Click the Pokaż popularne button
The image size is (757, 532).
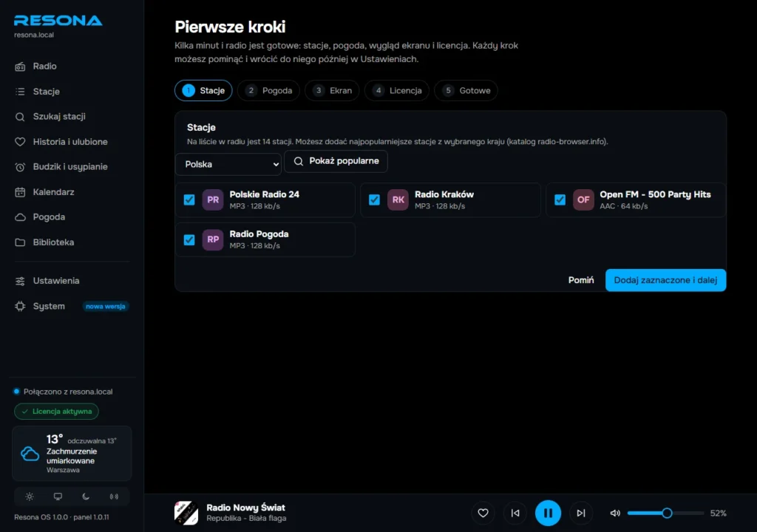point(336,161)
